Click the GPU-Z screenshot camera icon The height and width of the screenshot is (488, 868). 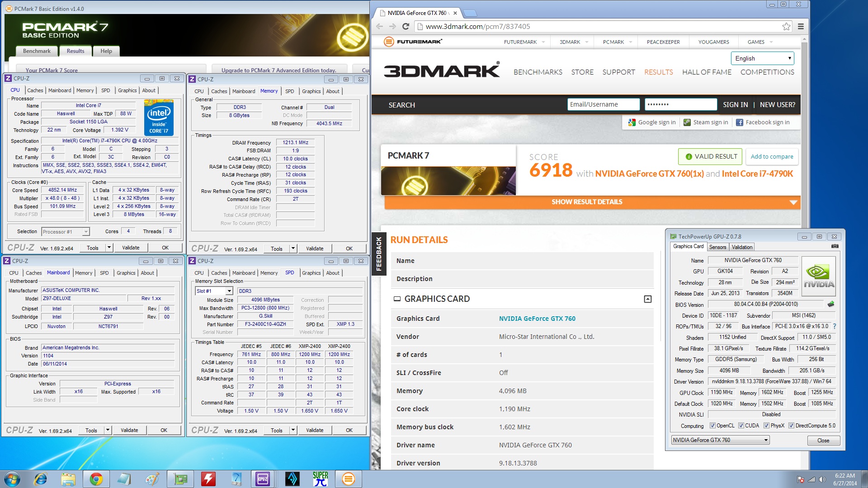pyautogui.click(x=835, y=246)
